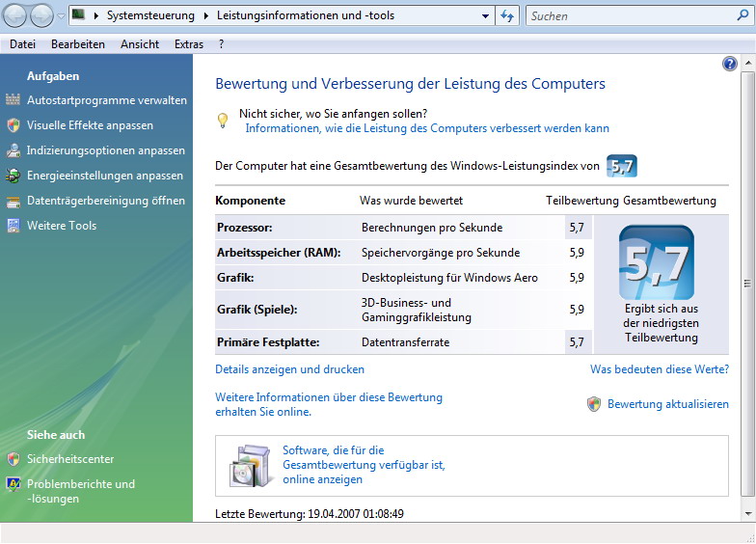Click the Teilbewertung column header
The width and height of the screenshot is (756, 544).
582,201
